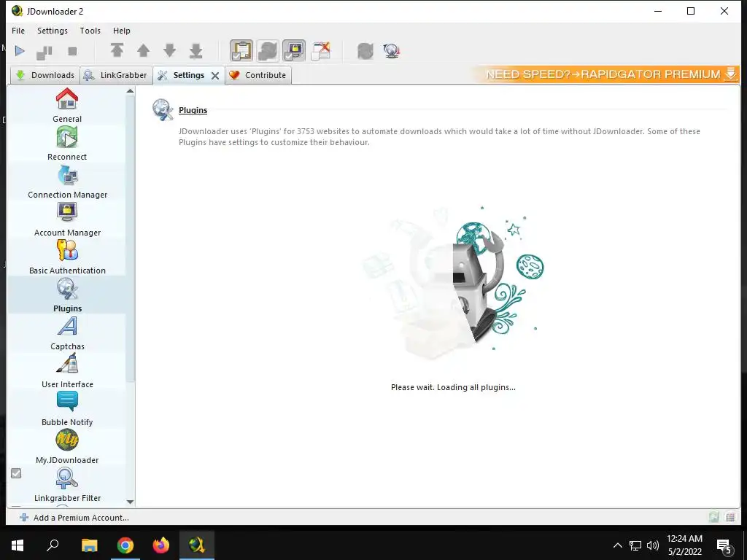Open File Explorer from taskbar
747x560 pixels.
coord(89,545)
